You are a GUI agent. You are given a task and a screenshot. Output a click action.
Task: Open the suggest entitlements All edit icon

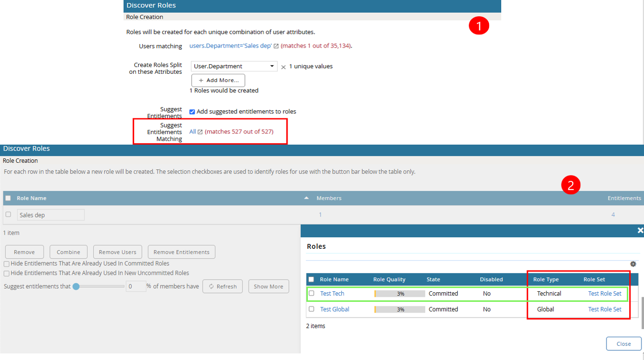click(200, 132)
